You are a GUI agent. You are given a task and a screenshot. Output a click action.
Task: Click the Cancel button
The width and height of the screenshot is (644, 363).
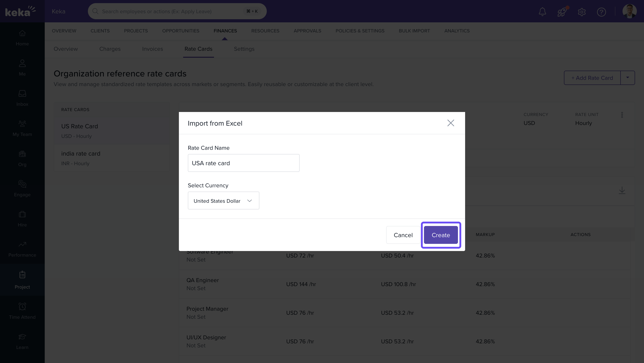point(403,235)
